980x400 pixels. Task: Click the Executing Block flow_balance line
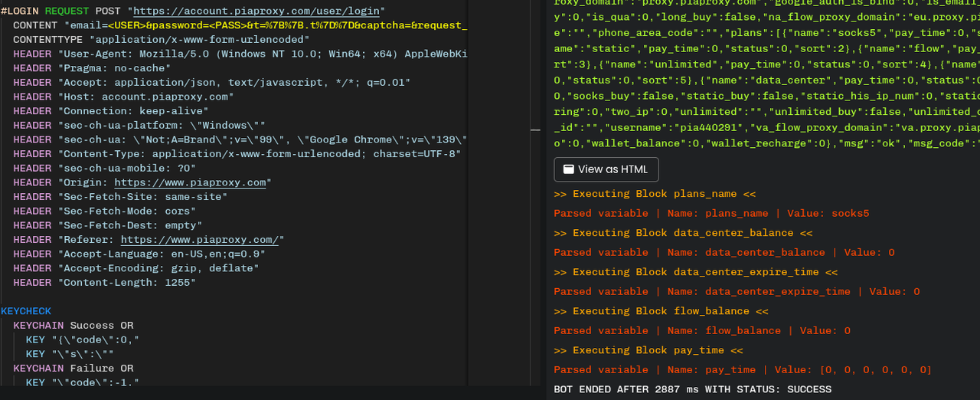[x=661, y=311]
